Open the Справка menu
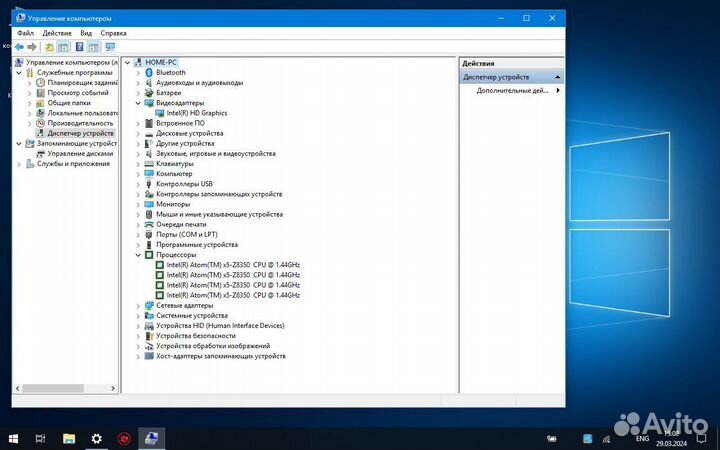This screenshot has height=450, width=720. [113, 33]
